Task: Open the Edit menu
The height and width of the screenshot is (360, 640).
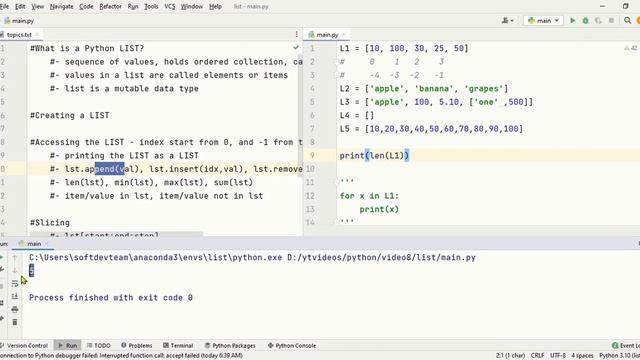Action: pyautogui.click(x=20, y=7)
